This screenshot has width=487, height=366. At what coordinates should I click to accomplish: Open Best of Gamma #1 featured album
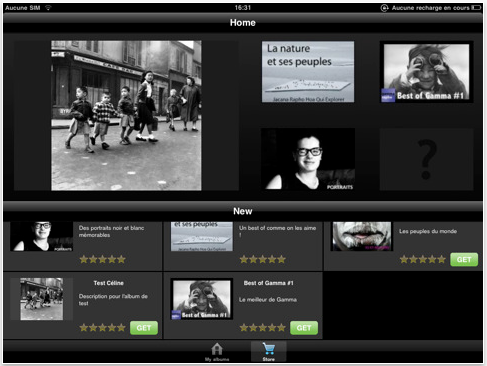[x=427, y=72]
